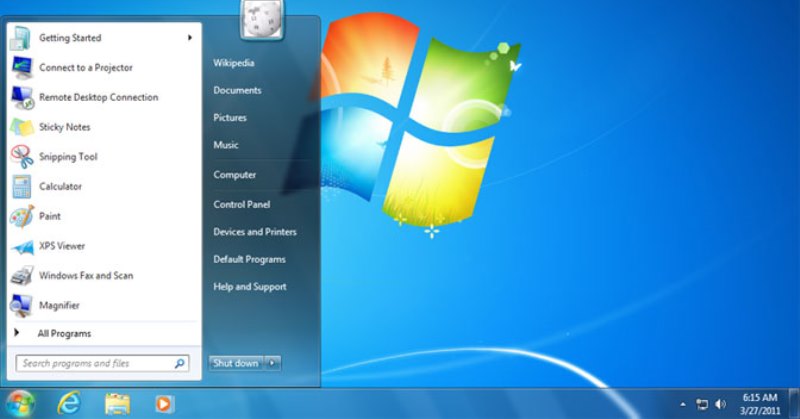This screenshot has width=800, height=419.
Task: Open the Calculator icon
Action: (x=21, y=186)
